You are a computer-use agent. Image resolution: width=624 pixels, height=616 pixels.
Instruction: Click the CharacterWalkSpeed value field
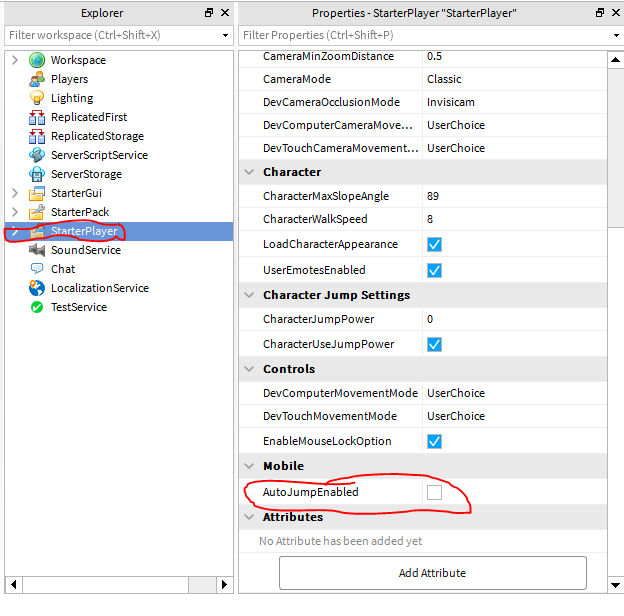tap(512, 219)
